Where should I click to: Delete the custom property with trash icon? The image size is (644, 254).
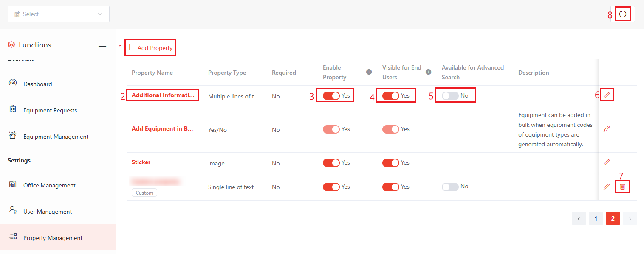pos(622,187)
